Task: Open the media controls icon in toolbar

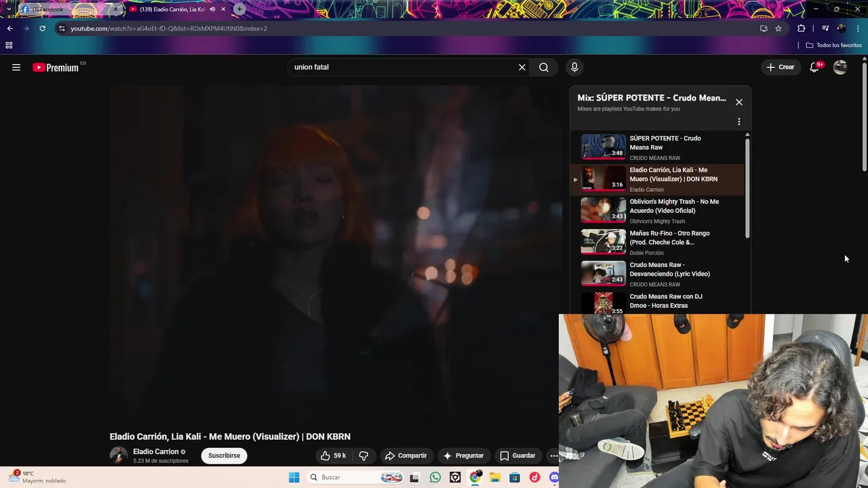Action: pos(825,28)
